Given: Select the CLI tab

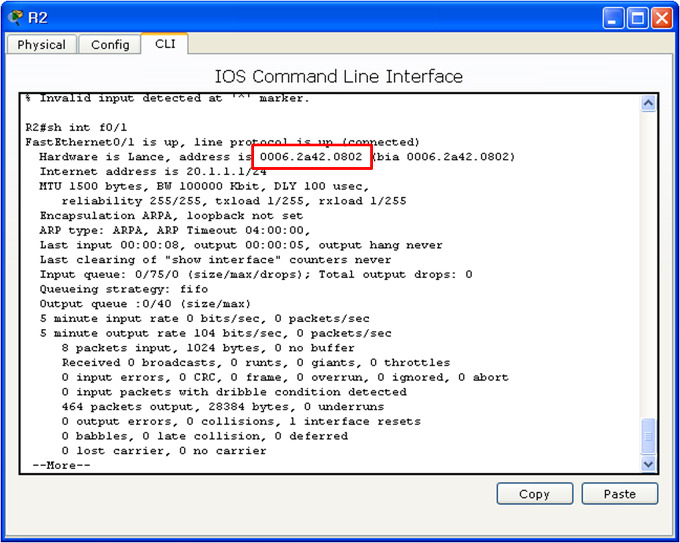Looking at the screenshot, I should click(x=165, y=43).
